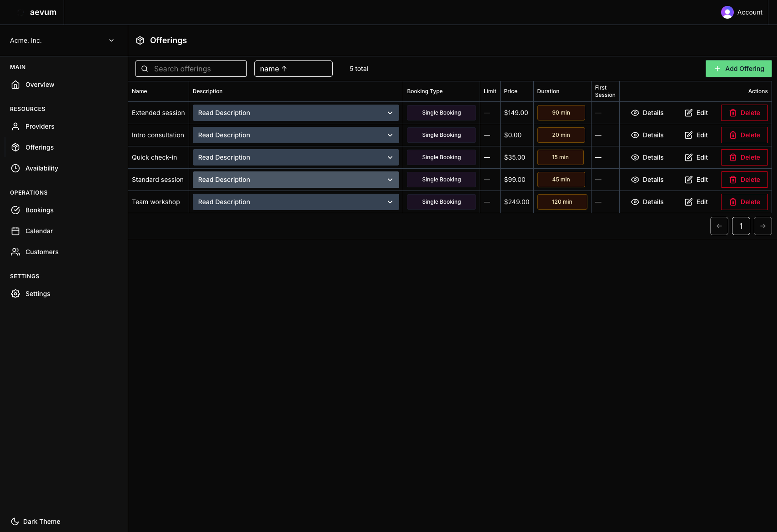Screen dimensions: 777x532
Task: Click sort ascending arrow next to name
Action: tap(284, 69)
